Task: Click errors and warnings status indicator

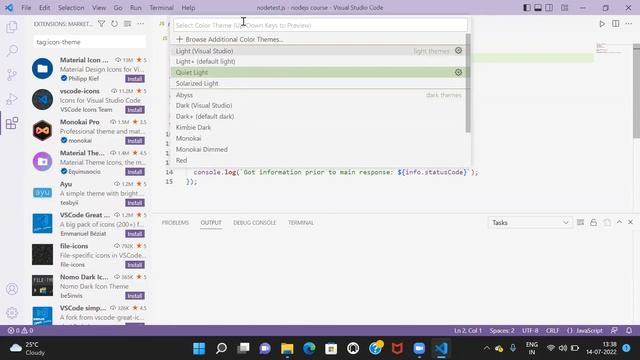Action: (x=20, y=331)
